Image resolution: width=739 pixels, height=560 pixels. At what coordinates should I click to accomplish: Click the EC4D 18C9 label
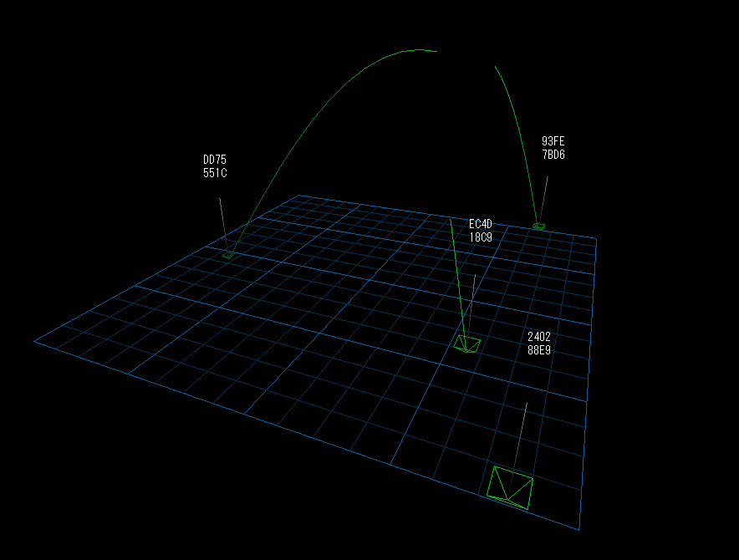click(480, 231)
